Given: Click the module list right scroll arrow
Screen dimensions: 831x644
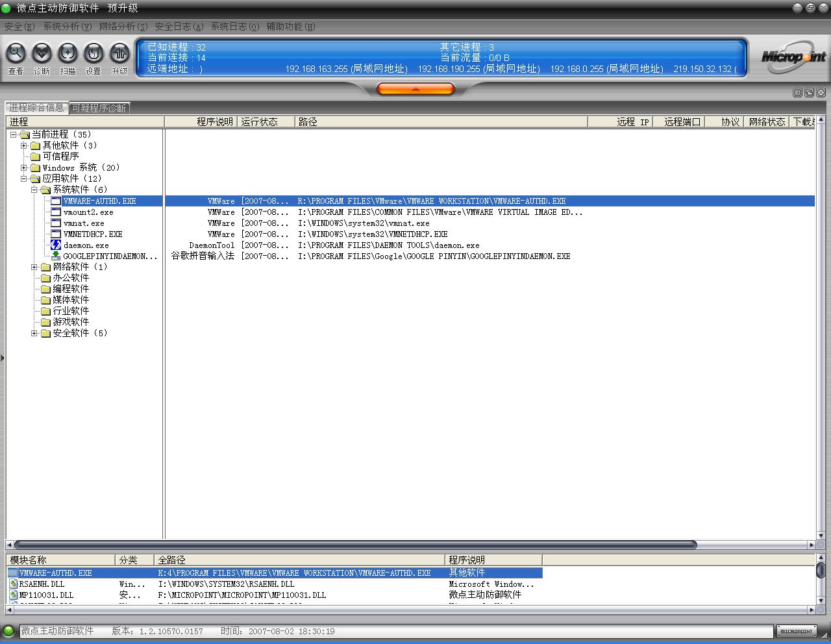Looking at the screenshot, I should tap(811, 610).
